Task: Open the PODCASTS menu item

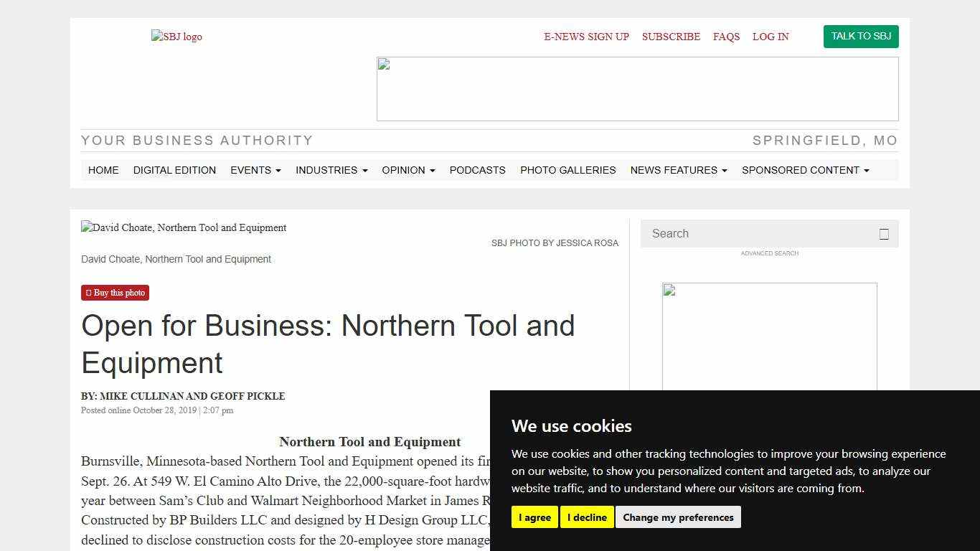Action: coord(477,170)
